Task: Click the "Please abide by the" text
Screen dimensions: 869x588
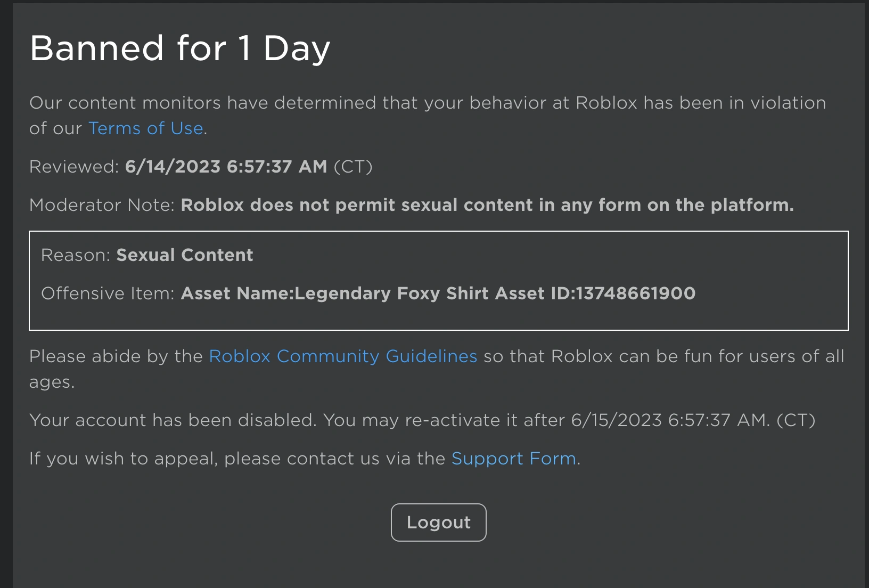Action: point(116,356)
